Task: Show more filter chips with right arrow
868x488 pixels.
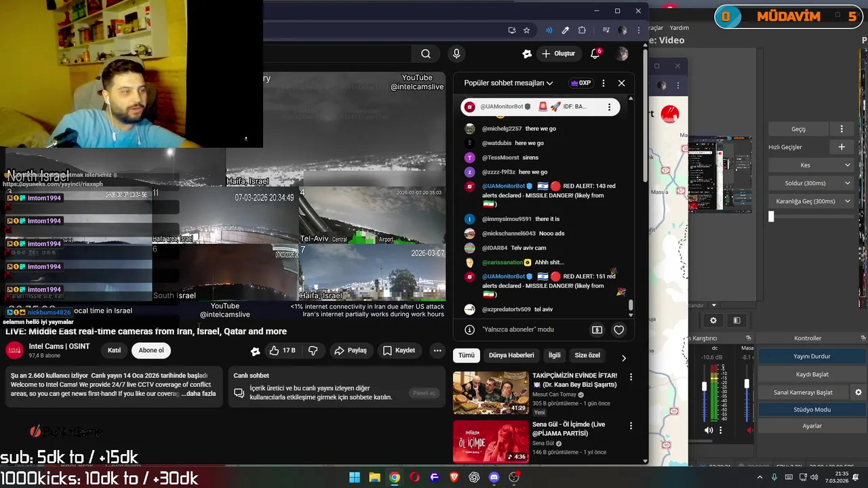Action: (x=624, y=358)
